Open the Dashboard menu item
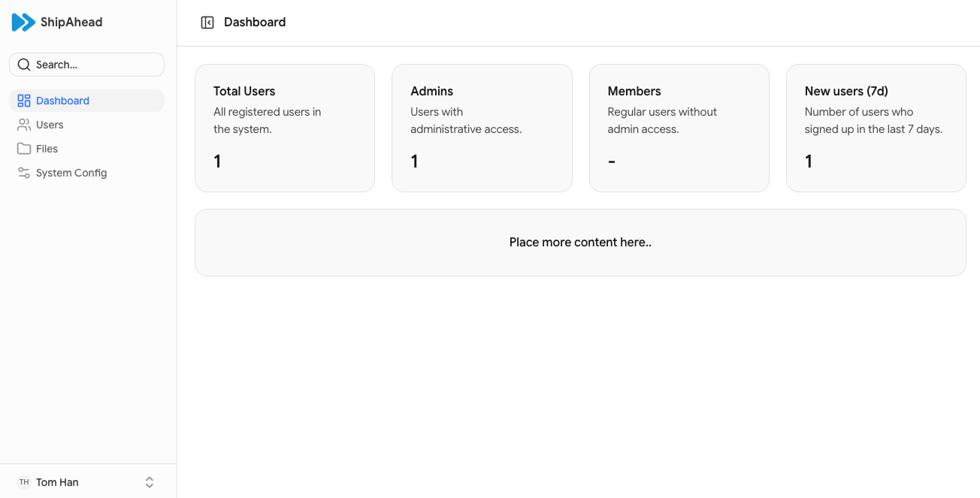The image size is (980, 498). pos(63,101)
